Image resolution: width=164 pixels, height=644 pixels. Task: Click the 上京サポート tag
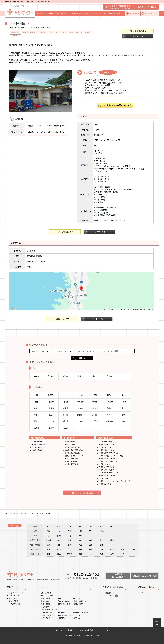point(15,36)
